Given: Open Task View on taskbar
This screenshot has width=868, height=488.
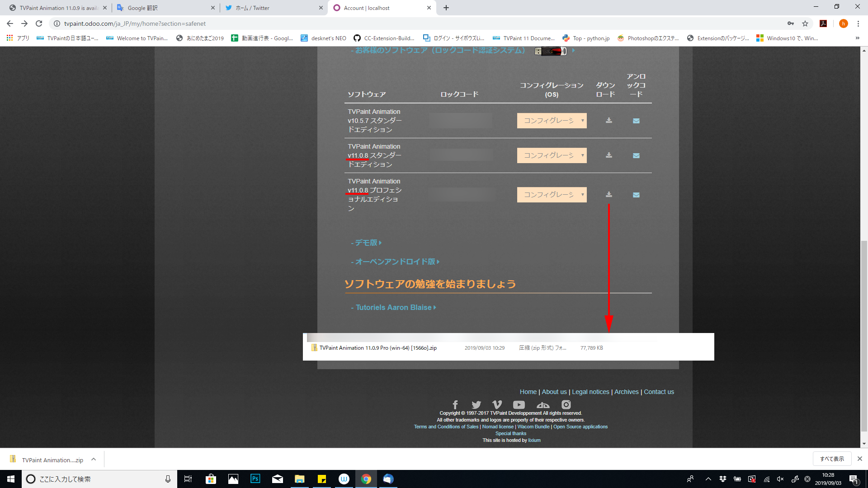Looking at the screenshot, I should tap(188, 479).
